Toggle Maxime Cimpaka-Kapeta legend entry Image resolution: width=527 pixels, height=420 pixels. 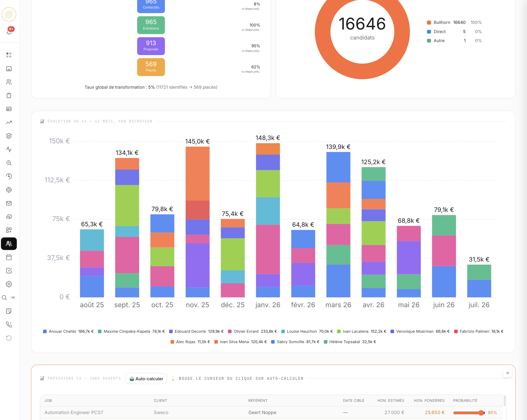(131, 331)
